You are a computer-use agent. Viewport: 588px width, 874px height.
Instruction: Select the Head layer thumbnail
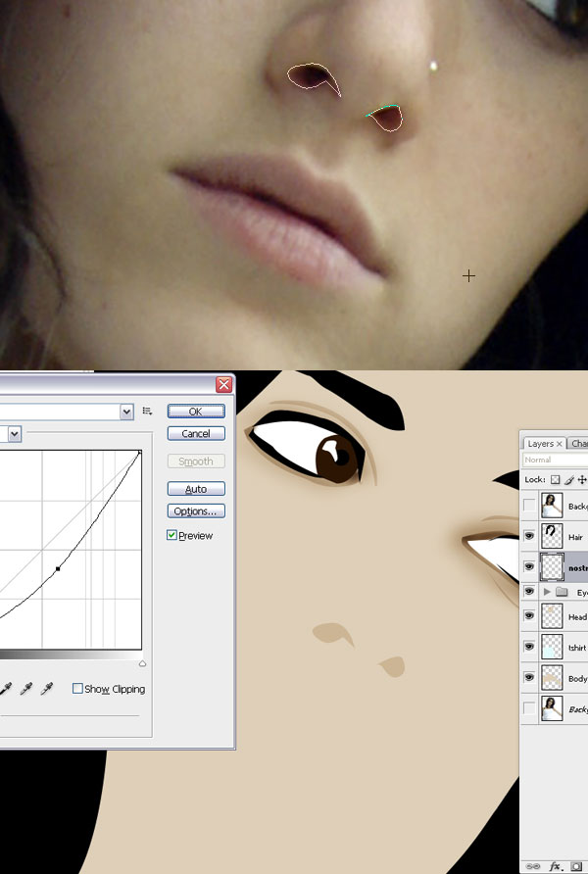click(552, 616)
